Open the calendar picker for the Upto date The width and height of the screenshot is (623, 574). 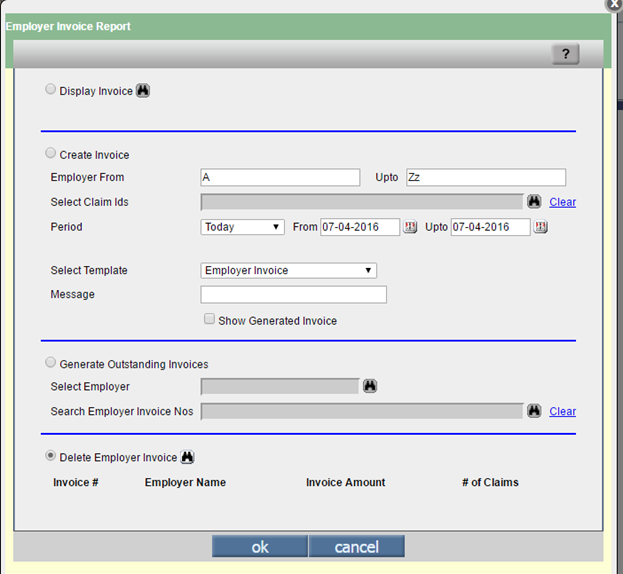540,227
